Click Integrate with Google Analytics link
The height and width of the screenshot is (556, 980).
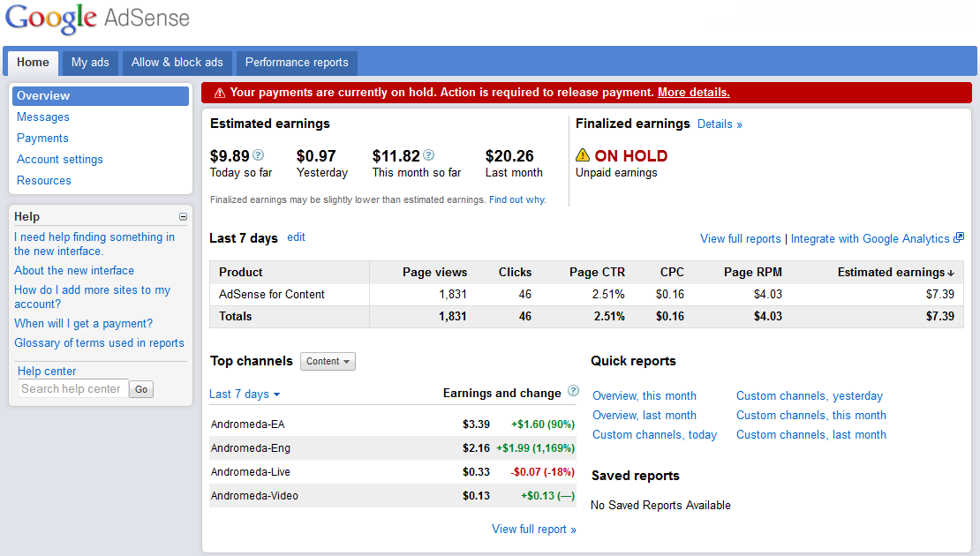pyautogui.click(x=870, y=238)
